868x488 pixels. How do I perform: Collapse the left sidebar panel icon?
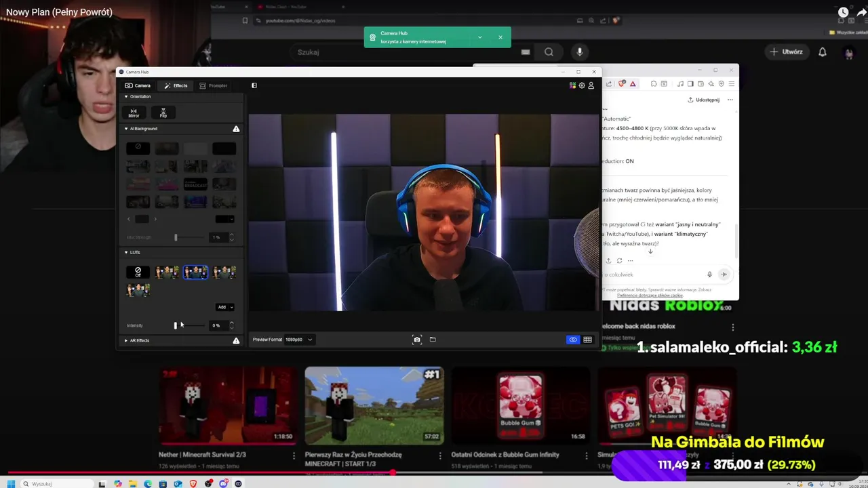254,85
